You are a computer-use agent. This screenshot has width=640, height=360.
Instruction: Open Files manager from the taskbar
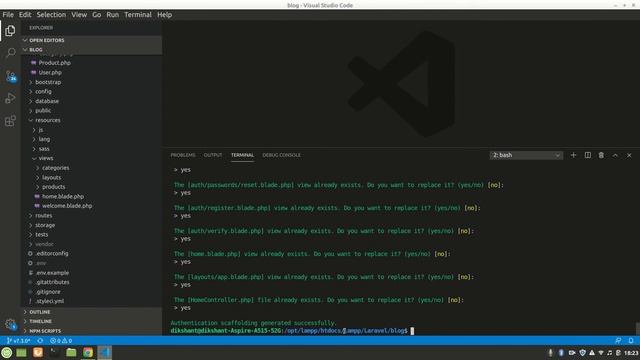pos(71,352)
